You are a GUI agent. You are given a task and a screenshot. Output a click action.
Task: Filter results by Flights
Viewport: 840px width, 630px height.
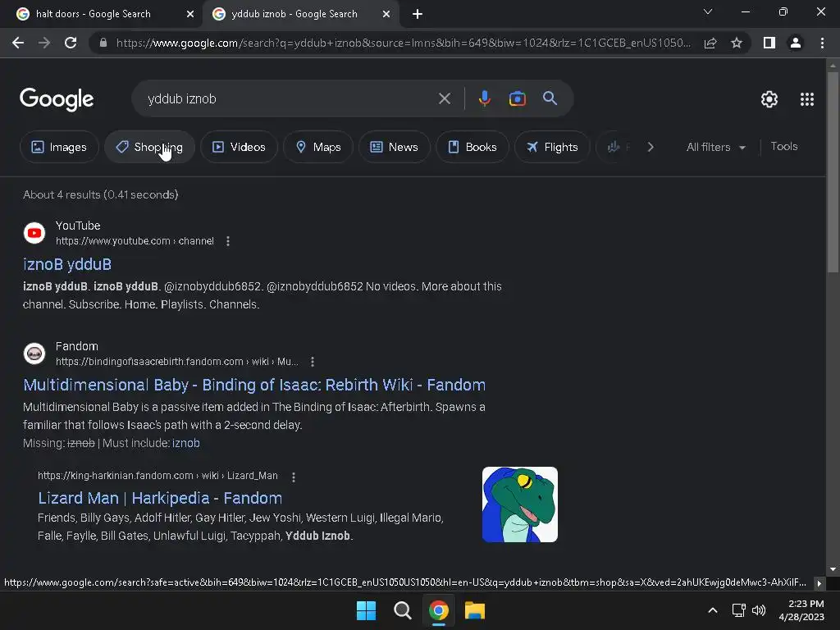pos(552,147)
